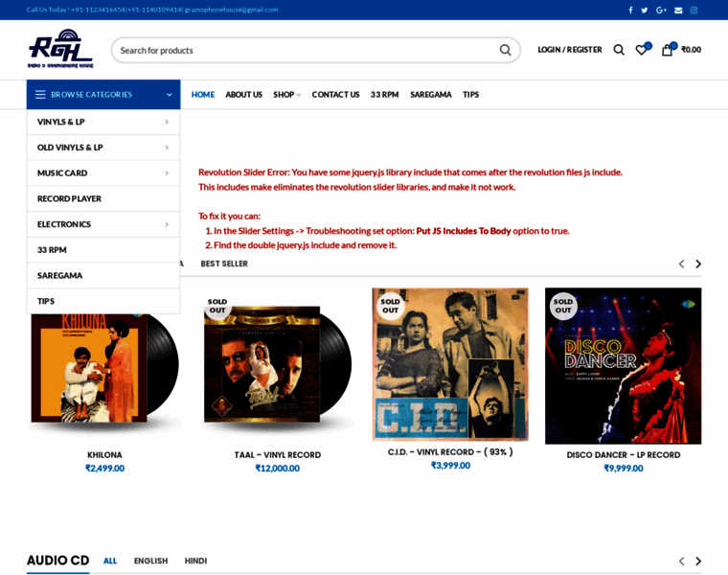The height and width of the screenshot is (575, 728).
Task: Click Disco Dancer – LP Record title
Action: 624,455
